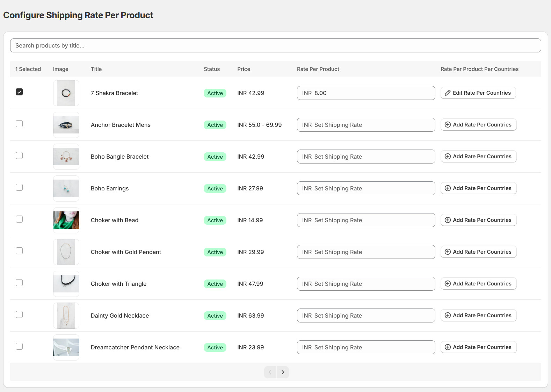Click the Status column header
The width and height of the screenshot is (551, 392).
coord(212,69)
